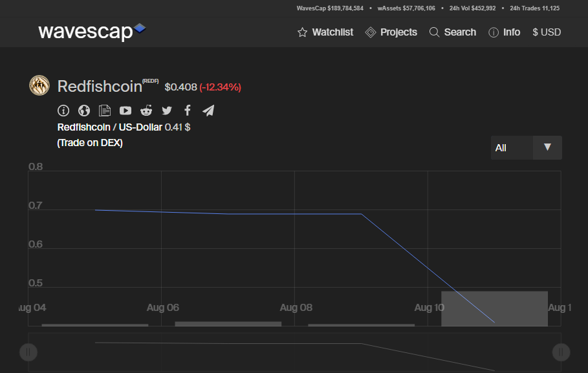
Task: Grab the right range slider handle
Action: 561,352
